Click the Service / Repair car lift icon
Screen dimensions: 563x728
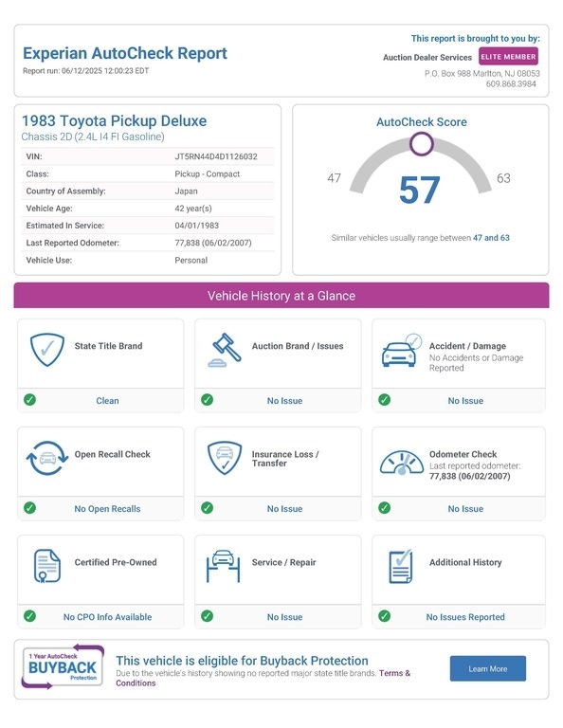[x=224, y=566]
